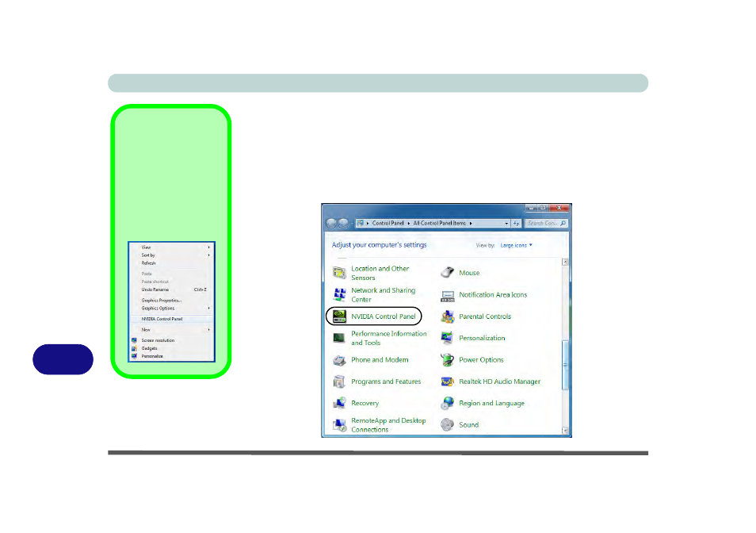Click the Control Panel breadcrumb

[388, 224]
